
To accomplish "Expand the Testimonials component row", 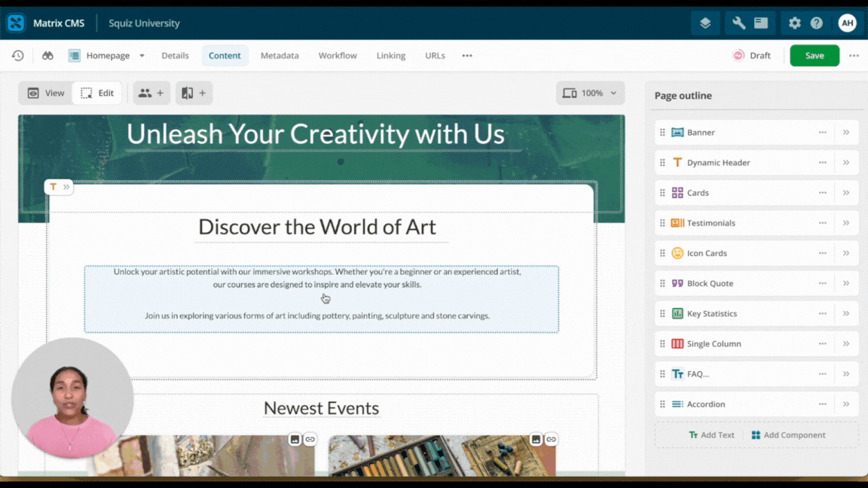I will coord(846,223).
